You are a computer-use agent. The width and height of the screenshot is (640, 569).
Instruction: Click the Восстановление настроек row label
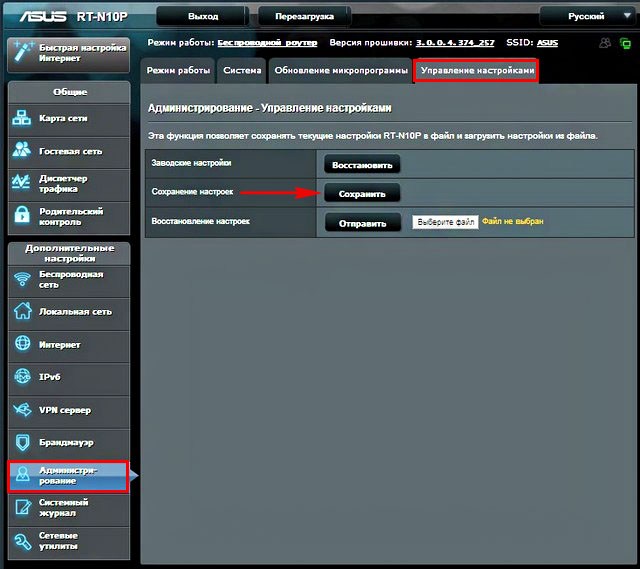pos(200,221)
